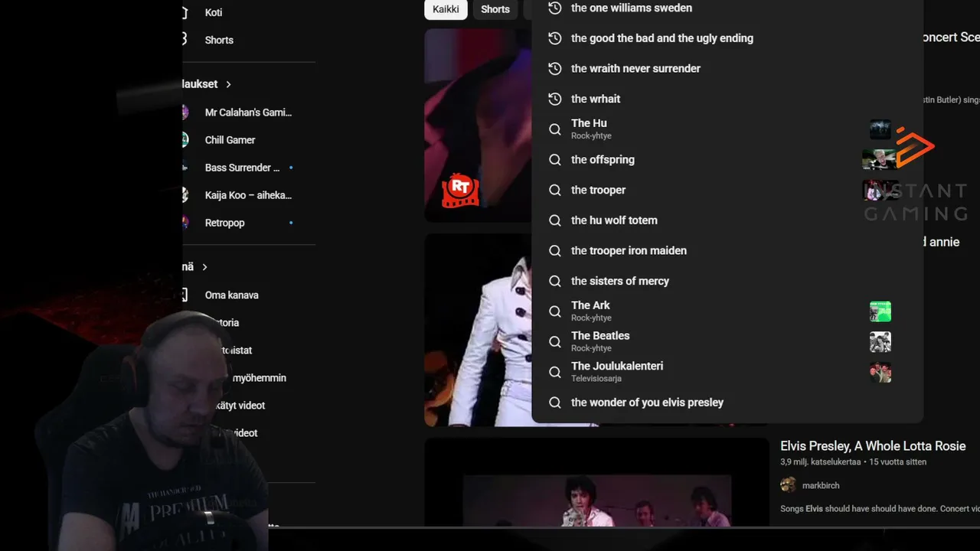Click the history icon beside "the wraith never surrender"
Screen dimensions: 980x551
(555, 69)
